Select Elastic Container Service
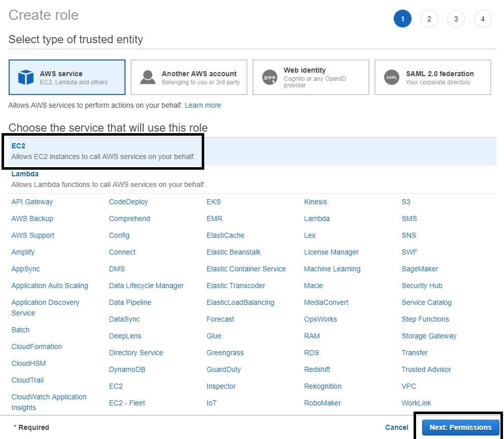 [x=246, y=269]
